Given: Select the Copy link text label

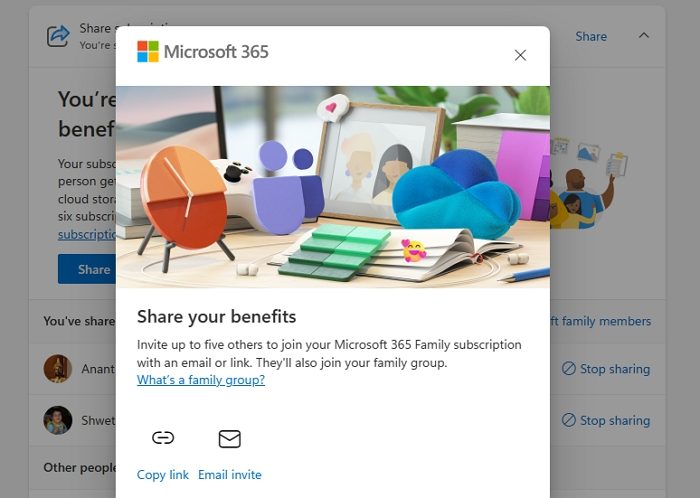Looking at the screenshot, I should (x=162, y=475).
